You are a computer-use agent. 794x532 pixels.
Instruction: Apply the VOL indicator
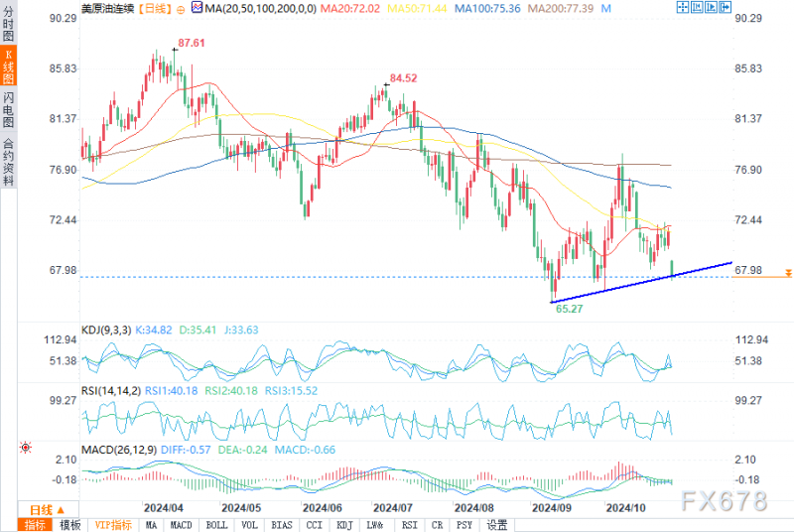click(x=249, y=525)
